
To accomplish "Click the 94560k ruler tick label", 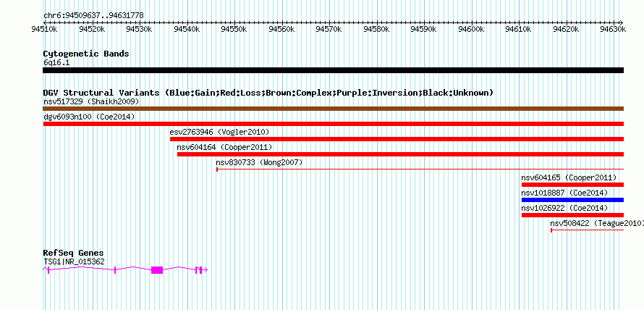I will click(x=281, y=29).
